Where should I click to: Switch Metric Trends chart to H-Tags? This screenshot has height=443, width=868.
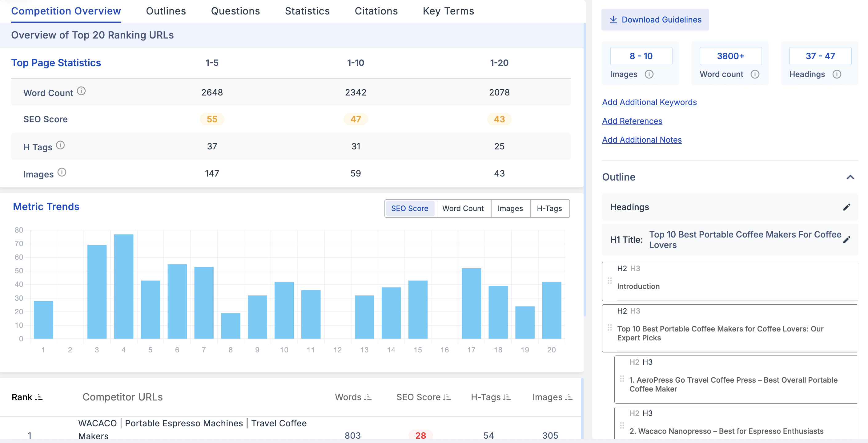[549, 208]
